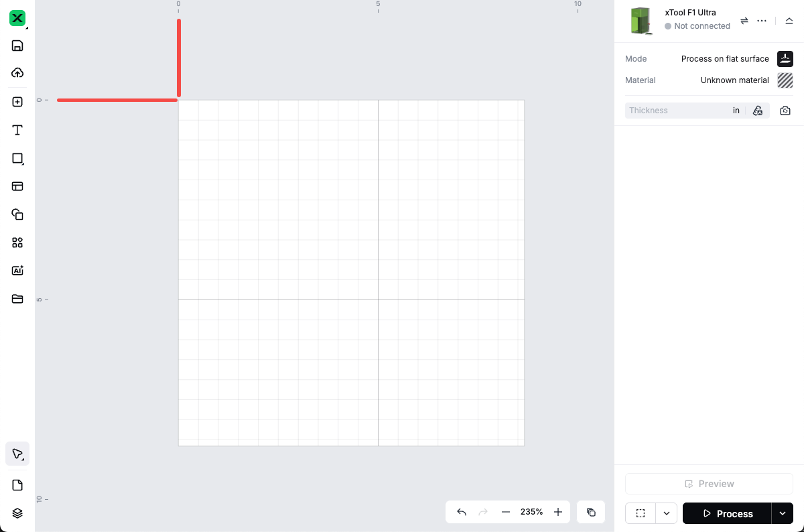
Task: Collapse the device panel chevron
Action: (x=789, y=21)
